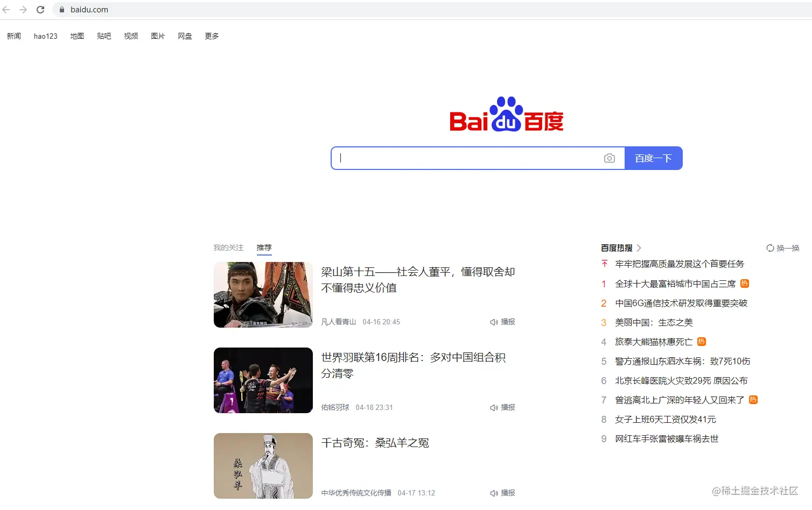Click the speaker icon for the 世界羽联 article
The image size is (812, 510).
494,408
